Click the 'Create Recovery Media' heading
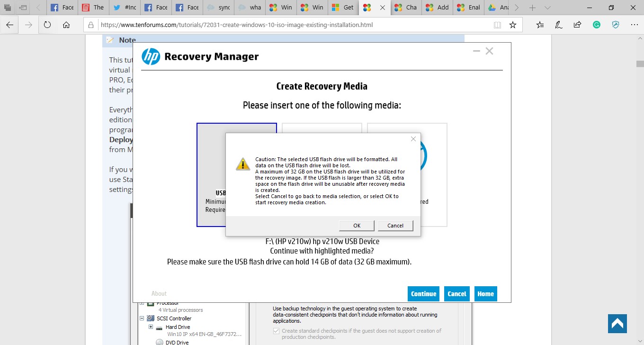The width and height of the screenshot is (644, 345). 322,86
